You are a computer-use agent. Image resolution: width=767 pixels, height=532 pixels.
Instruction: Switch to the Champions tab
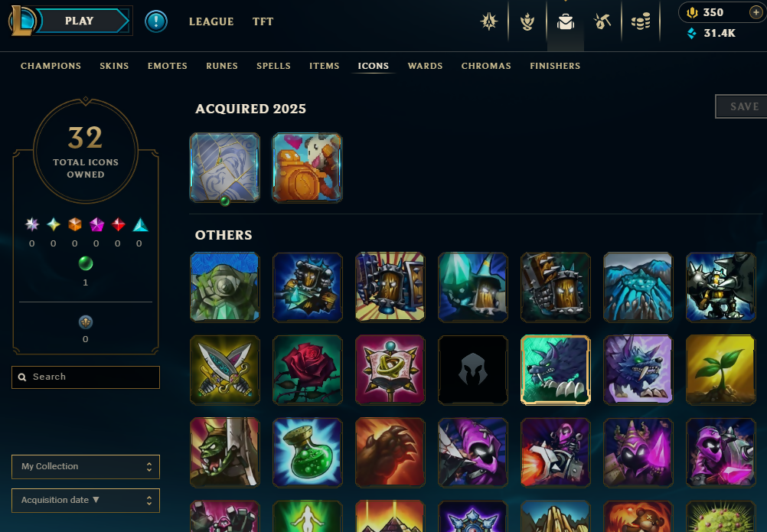(x=51, y=66)
